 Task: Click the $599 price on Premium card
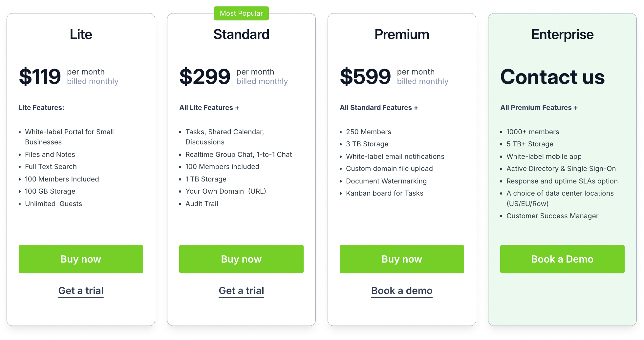pos(365,76)
